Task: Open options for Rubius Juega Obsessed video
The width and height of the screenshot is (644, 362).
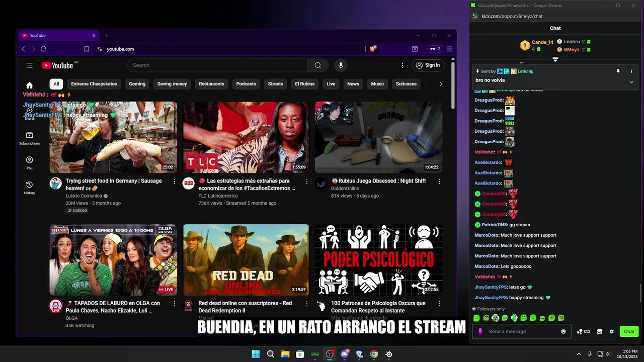Action: (439, 181)
